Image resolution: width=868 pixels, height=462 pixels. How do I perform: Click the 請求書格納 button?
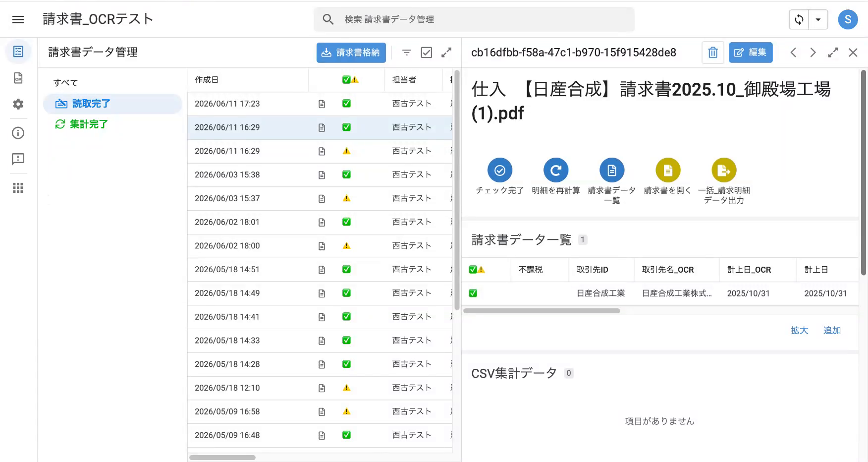click(351, 53)
